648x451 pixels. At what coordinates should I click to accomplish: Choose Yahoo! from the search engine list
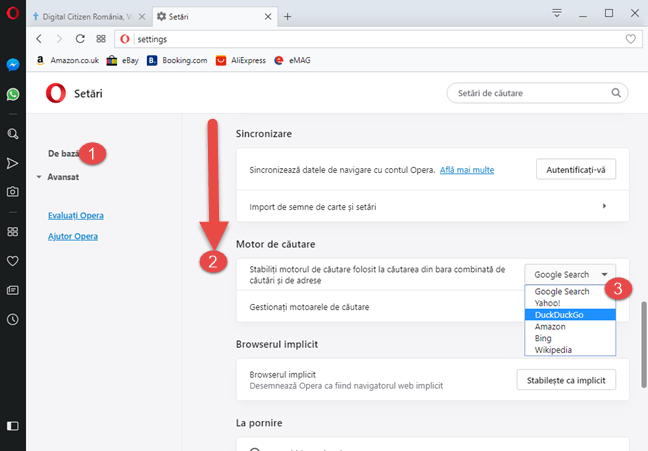(570, 303)
